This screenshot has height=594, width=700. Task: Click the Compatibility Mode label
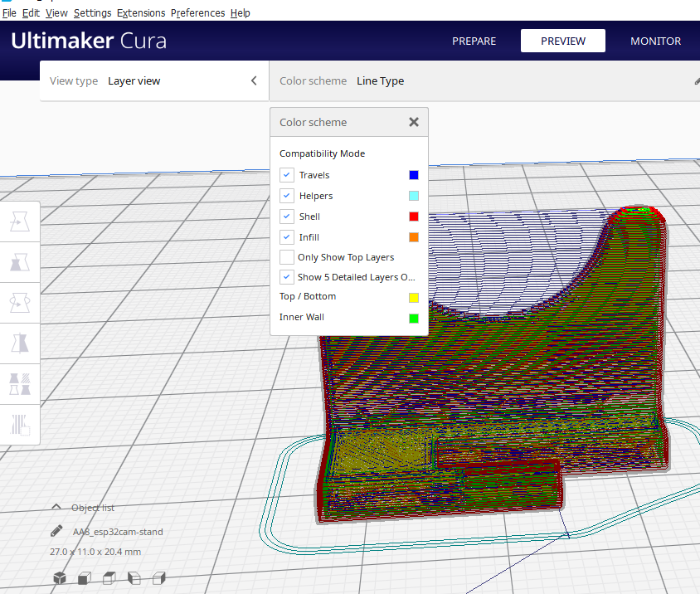322,153
